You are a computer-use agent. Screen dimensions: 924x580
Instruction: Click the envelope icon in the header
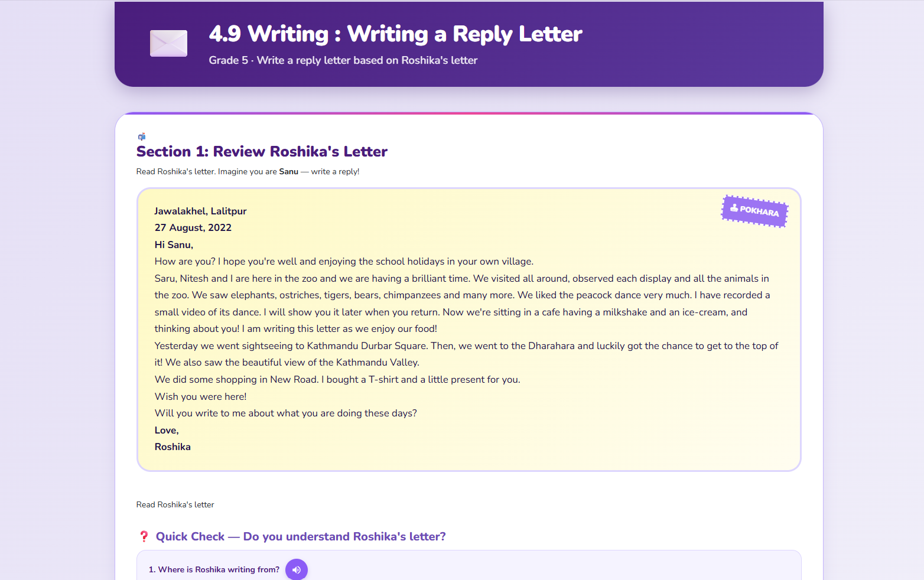[169, 43]
